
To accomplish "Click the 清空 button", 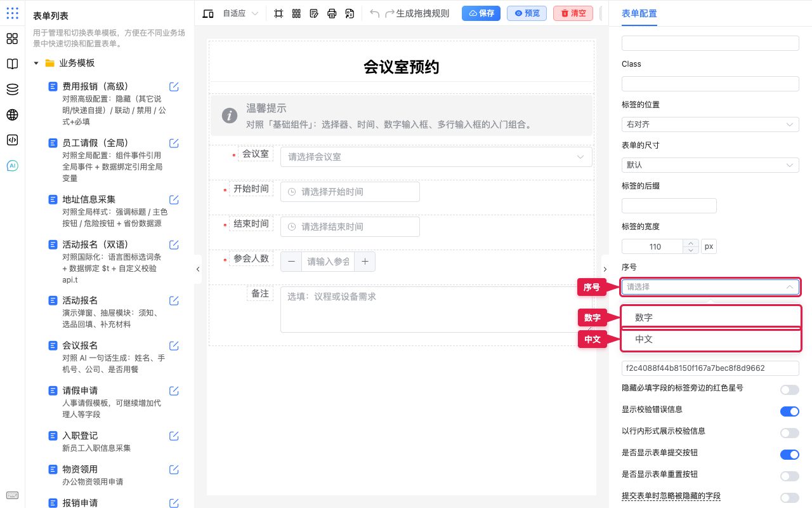I will click(573, 13).
